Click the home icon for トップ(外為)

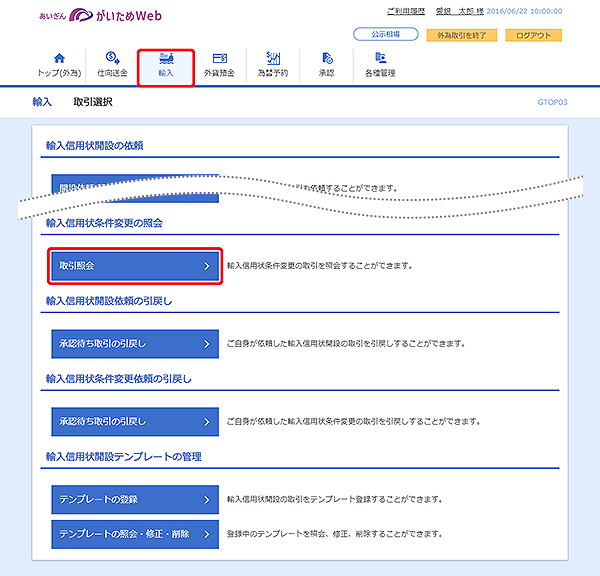pos(59,58)
